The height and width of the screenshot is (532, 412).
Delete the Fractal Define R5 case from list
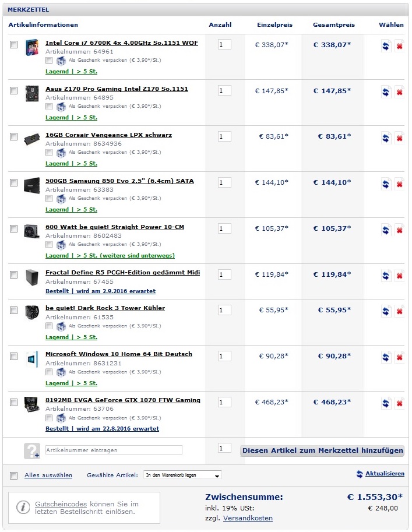[x=399, y=276]
